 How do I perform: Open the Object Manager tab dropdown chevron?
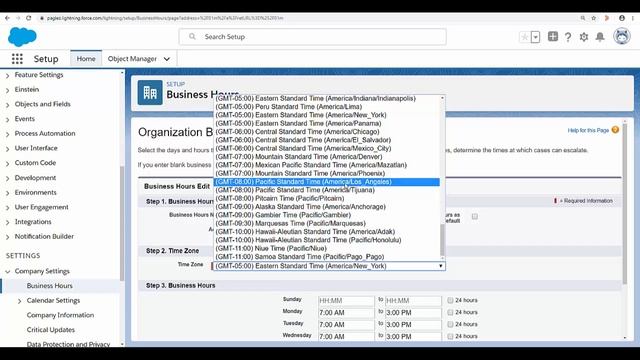(x=167, y=59)
